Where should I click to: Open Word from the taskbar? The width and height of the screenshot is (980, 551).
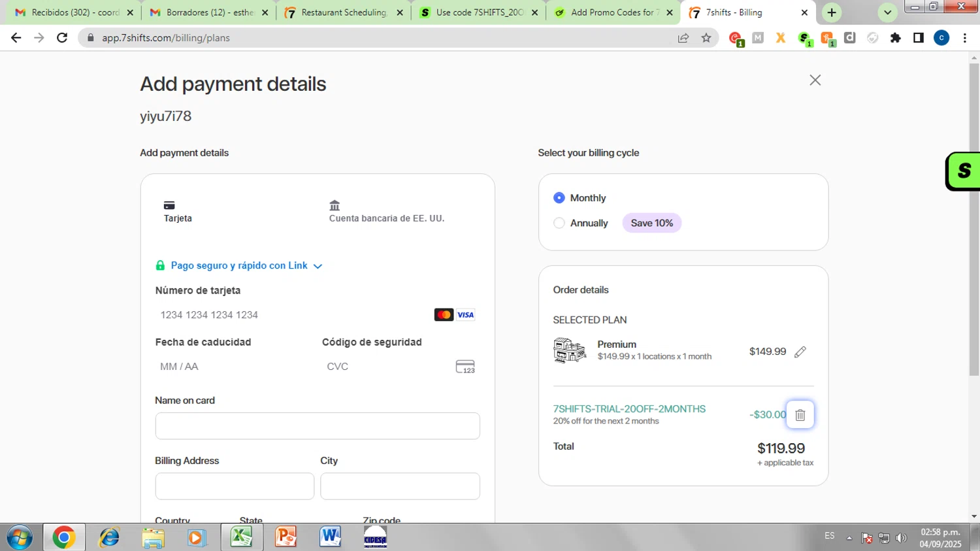point(330,537)
